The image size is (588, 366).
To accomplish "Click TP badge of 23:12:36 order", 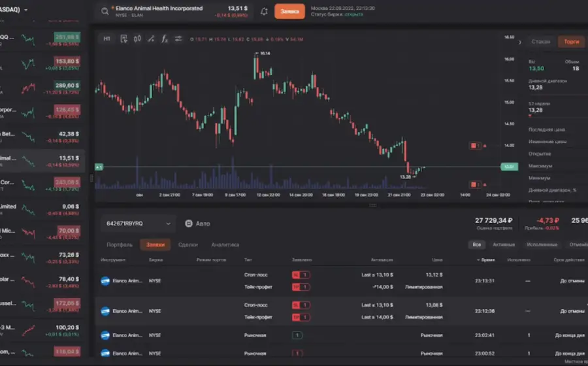I will coord(301,317).
